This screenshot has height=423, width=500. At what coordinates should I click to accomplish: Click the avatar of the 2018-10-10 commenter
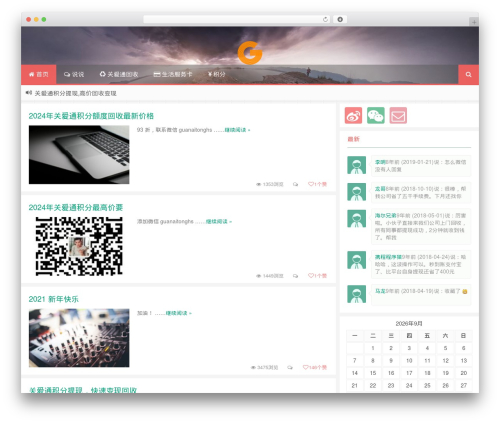click(x=356, y=192)
